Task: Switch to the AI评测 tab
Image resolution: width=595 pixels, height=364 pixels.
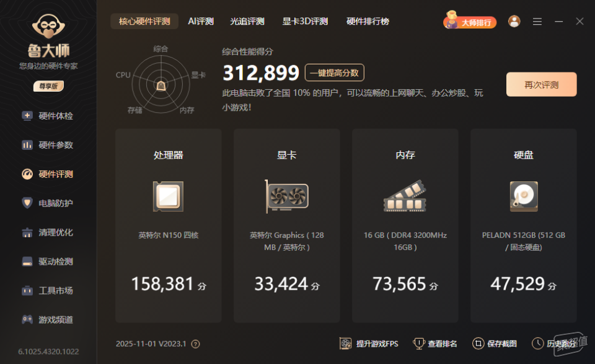Action: tap(201, 22)
